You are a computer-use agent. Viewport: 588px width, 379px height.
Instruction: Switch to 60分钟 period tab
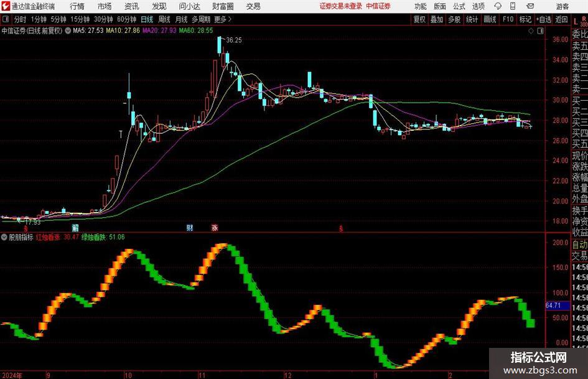tap(126, 19)
